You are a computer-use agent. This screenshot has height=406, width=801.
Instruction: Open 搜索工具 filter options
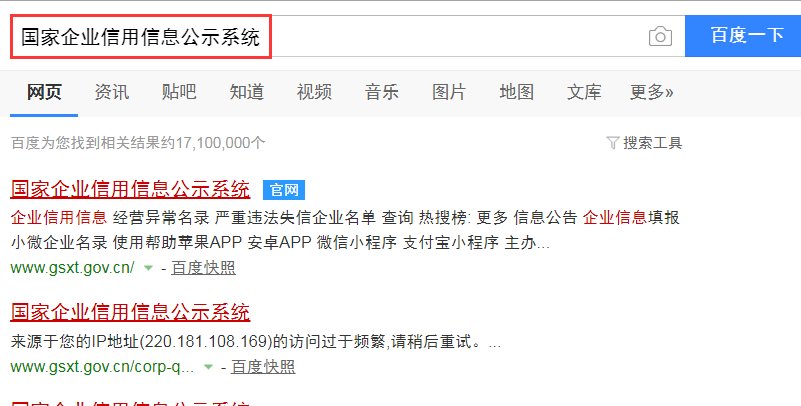coord(652,142)
